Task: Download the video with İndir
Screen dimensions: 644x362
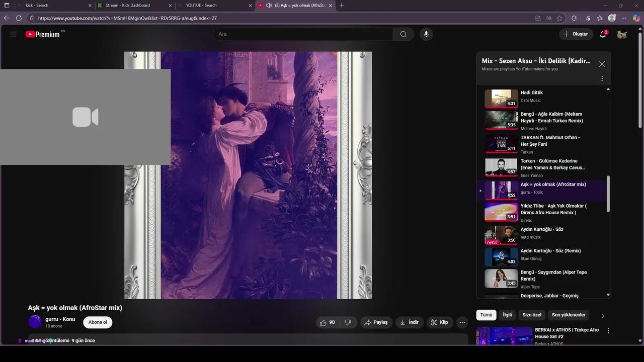Action: (409, 322)
